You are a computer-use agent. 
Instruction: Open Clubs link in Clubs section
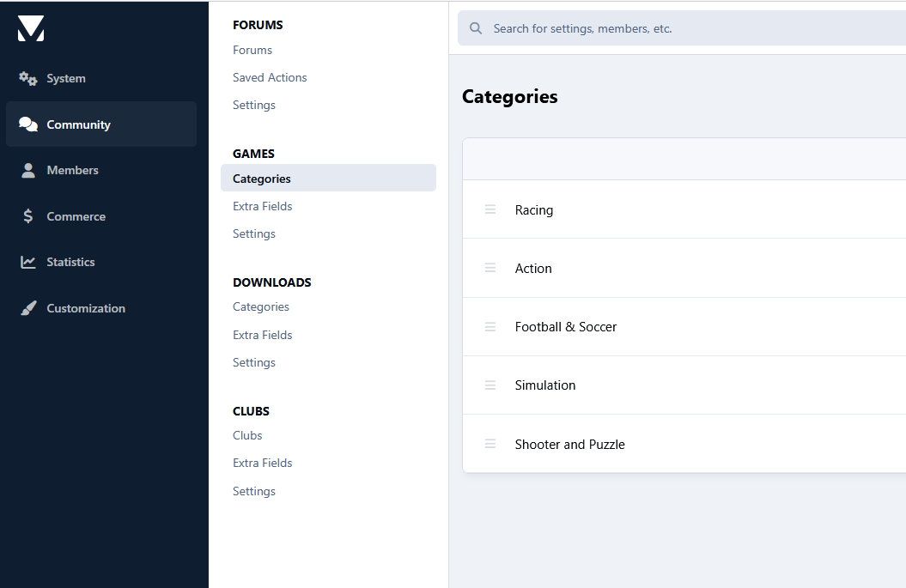point(247,435)
